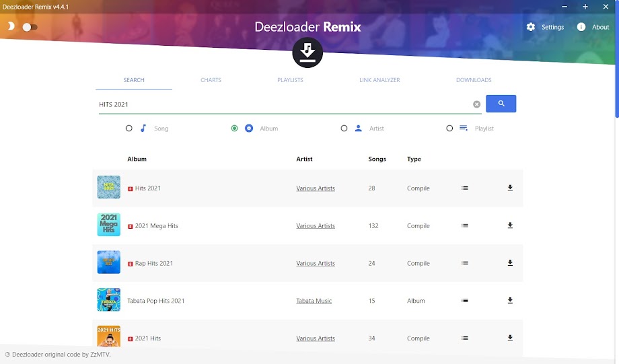Go to the Downloads tab

[x=474, y=80]
